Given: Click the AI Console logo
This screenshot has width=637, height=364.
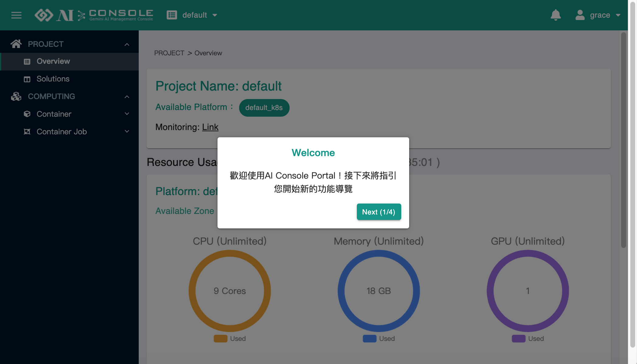Looking at the screenshot, I should click(94, 15).
